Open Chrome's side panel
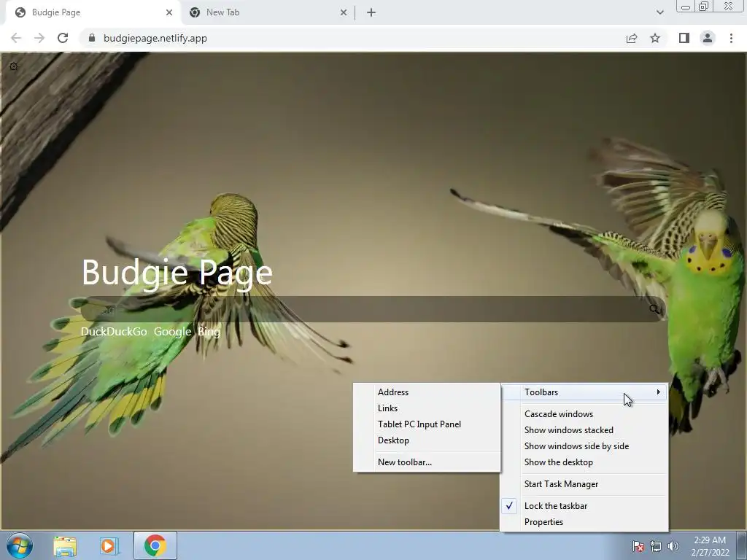 684,38
